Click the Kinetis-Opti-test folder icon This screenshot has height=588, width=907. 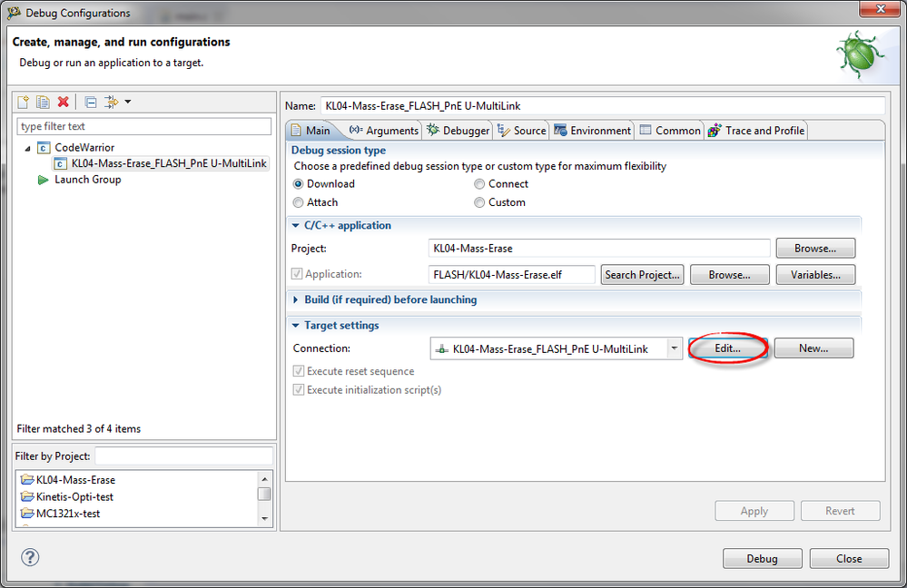(27, 496)
